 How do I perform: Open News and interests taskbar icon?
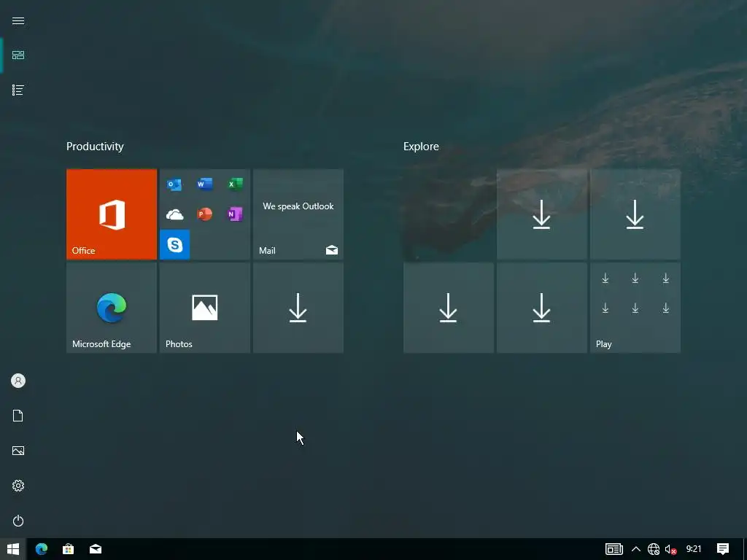pos(614,549)
